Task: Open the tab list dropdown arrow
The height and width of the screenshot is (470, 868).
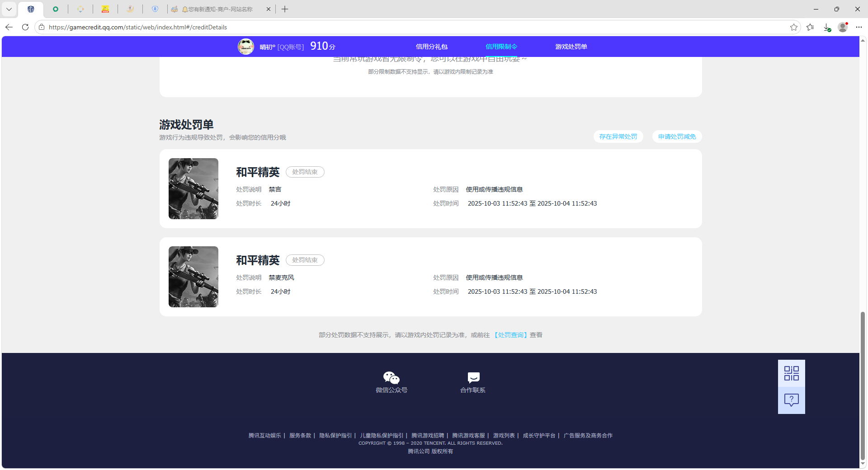Action: tap(9, 9)
